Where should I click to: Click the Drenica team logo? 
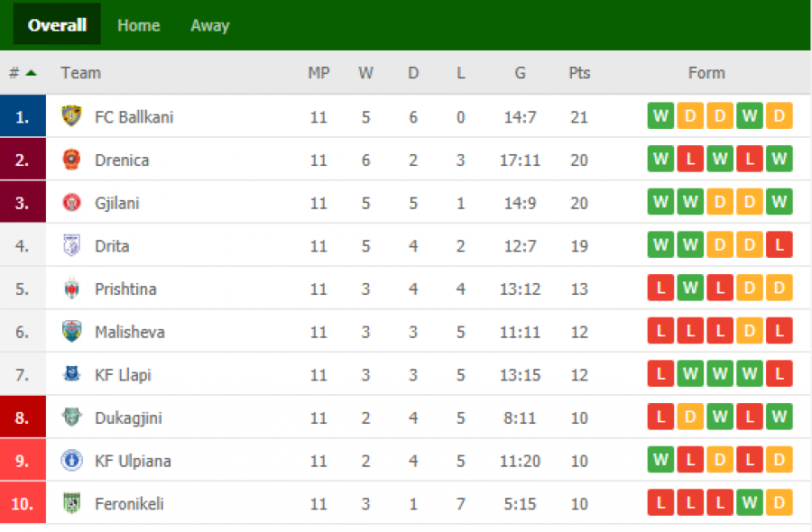coord(71,160)
